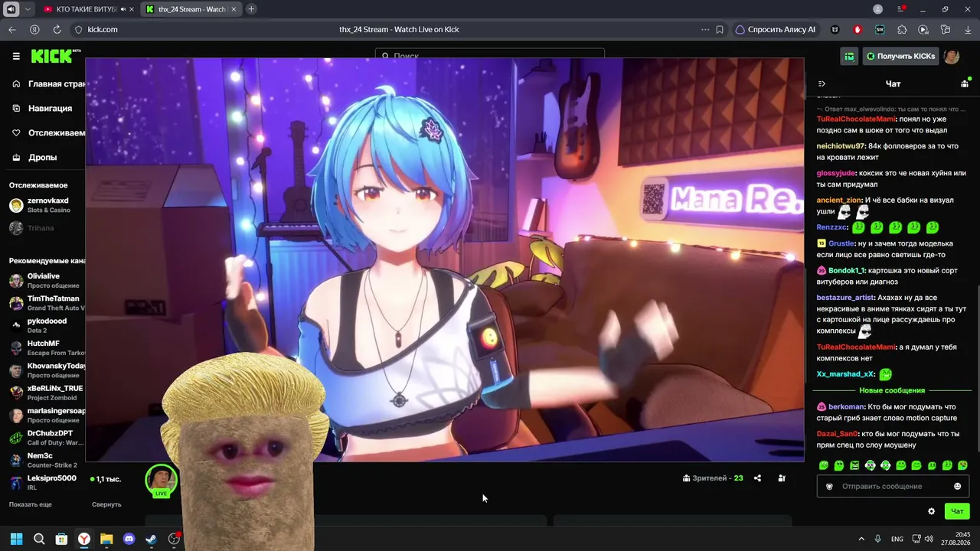Go back using the browser back arrow
Viewport: 980px width, 551px height.
pos(12,30)
